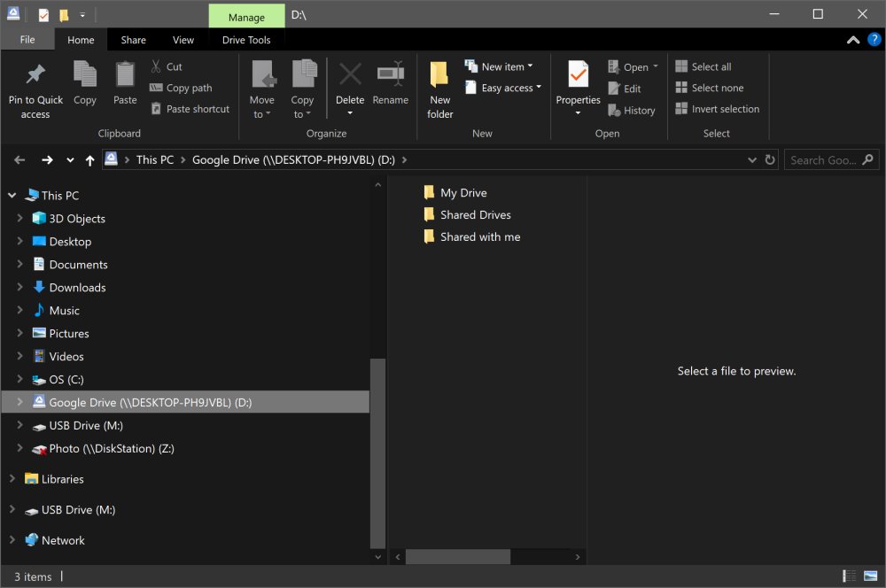Open the Open button dropdown
Viewport: 886px width, 588px height.
656,66
